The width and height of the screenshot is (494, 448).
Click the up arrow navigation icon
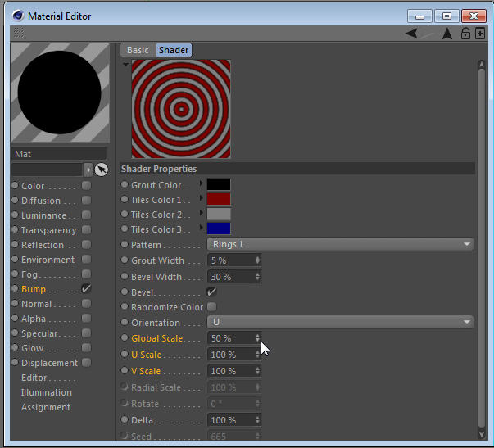[x=447, y=34]
